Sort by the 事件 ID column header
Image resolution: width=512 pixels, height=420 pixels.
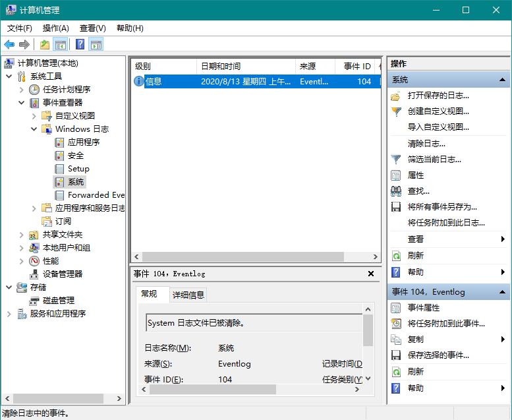(x=355, y=67)
